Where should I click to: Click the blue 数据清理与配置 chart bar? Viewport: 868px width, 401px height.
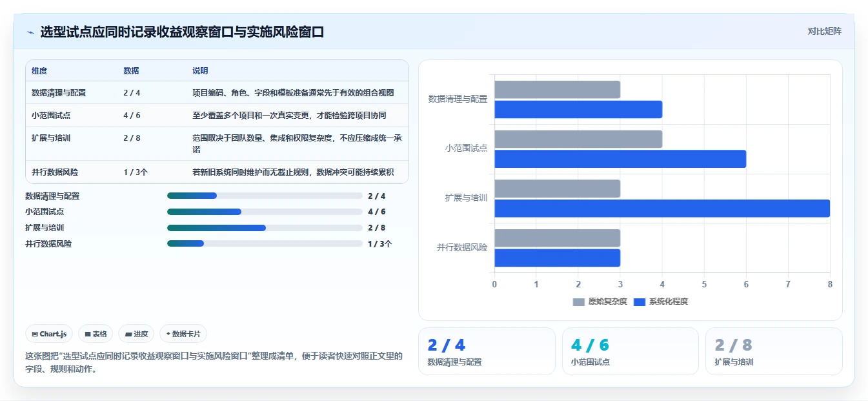point(578,110)
